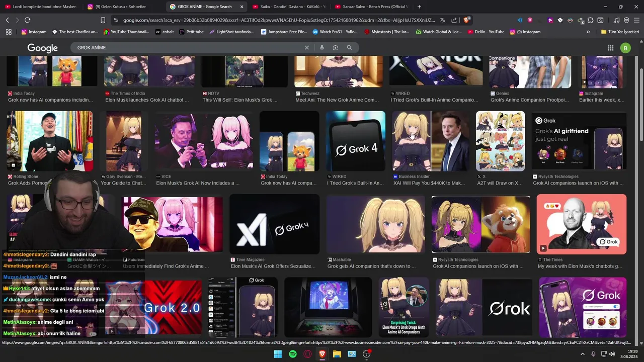Open LightShot tarafında bookmark
The image size is (644, 362).
pyautogui.click(x=231, y=32)
